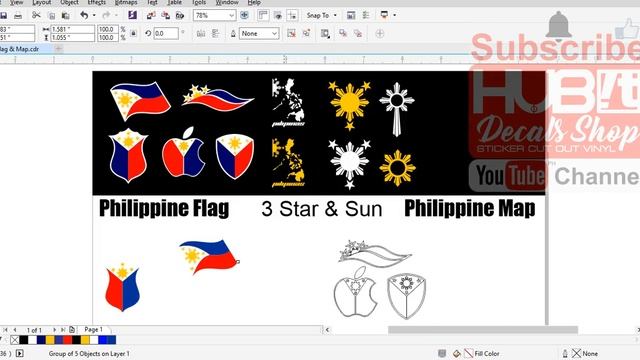
Task: Go to first page navigation arrow
Action: (5, 329)
